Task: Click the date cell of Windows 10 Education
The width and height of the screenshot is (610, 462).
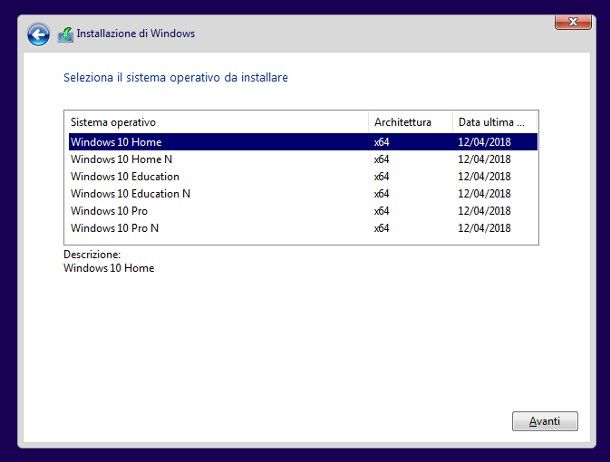Action: tap(484, 177)
